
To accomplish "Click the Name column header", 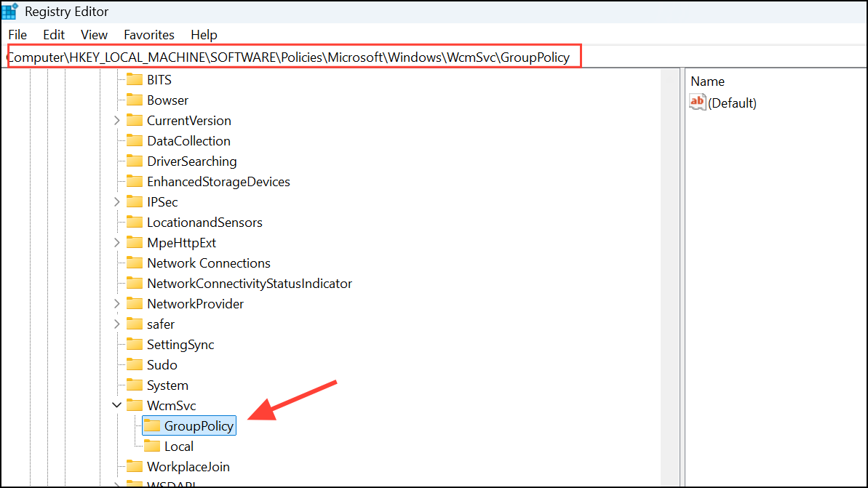I will (707, 81).
